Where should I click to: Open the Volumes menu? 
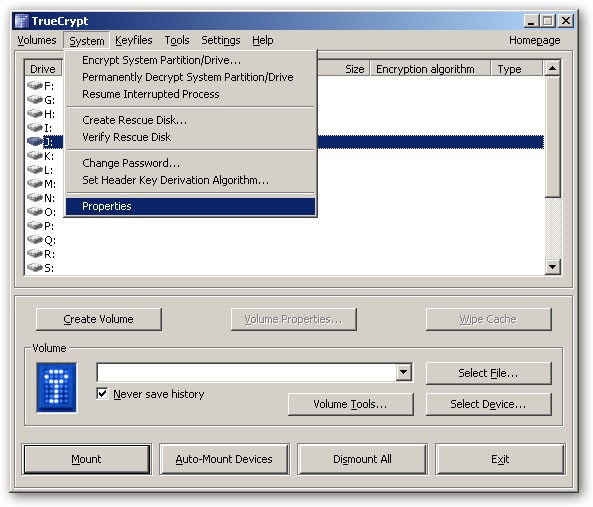(37, 40)
